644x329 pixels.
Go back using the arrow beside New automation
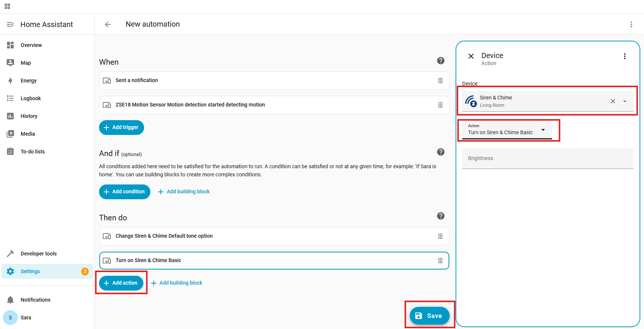pyautogui.click(x=108, y=24)
